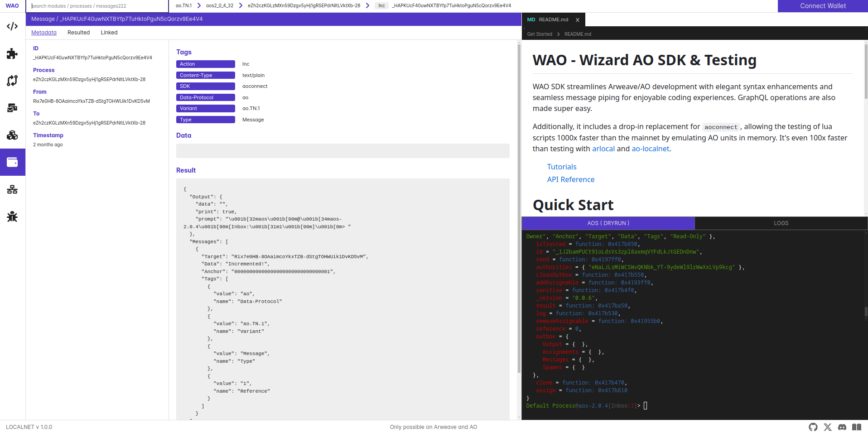Viewport: 868px width, 433px height.
Task: Open the GitHub icon in footer
Action: click(x=813, y=427)
